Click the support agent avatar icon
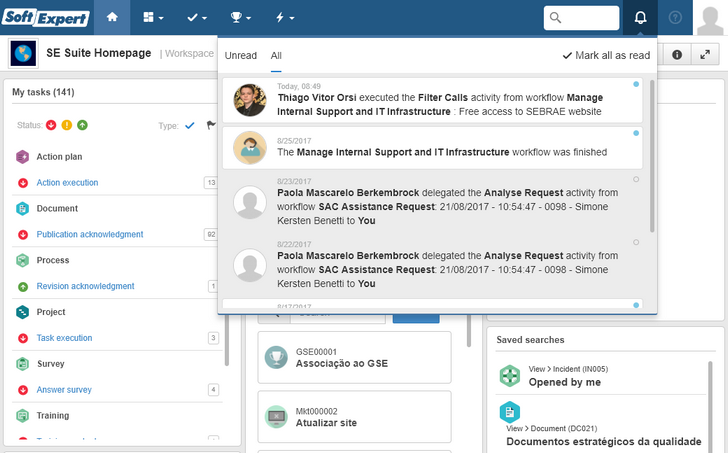728x453 pixels. click(250, 148)
